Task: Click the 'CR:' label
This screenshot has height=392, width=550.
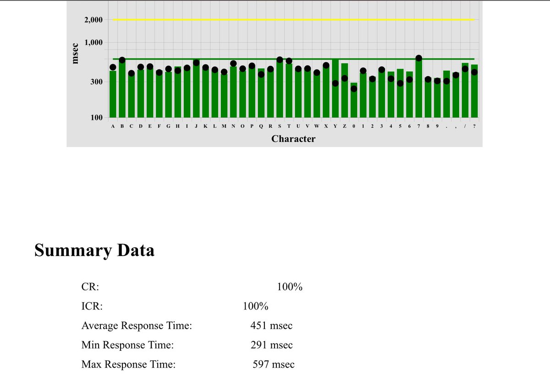Action: 90,287
